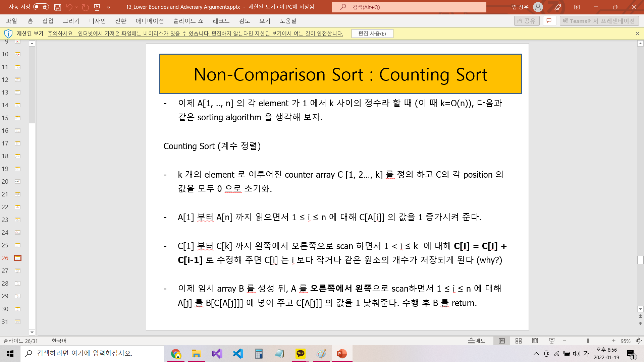Switch to Reading view icon
The width and height of the screenshot is (644, 362).
pos(535,341)
